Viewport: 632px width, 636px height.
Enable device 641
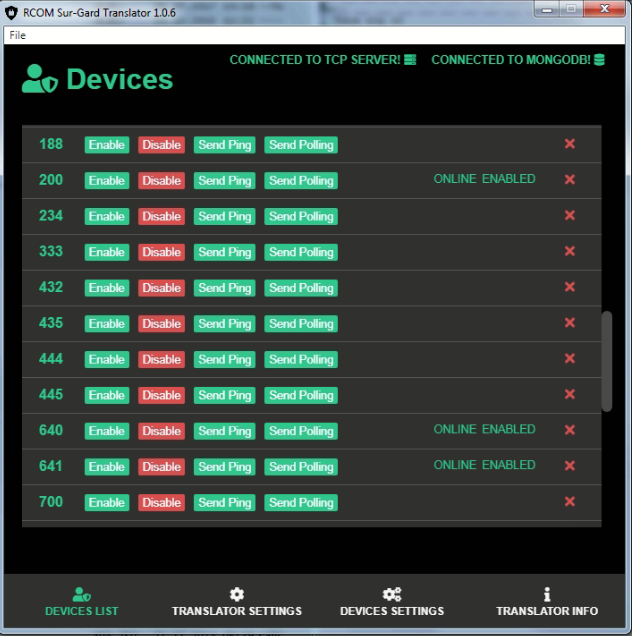pyautogui.click(x=107, y=467)
